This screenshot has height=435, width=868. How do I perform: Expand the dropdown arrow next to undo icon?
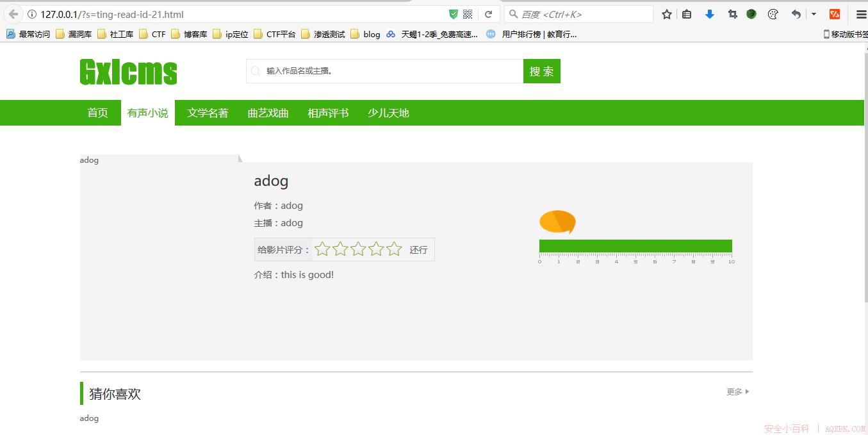pos(814,14)
